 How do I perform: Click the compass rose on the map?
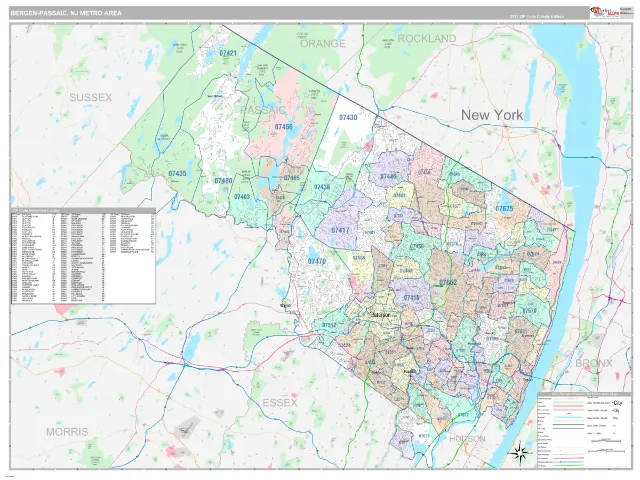tap(520, 451)
